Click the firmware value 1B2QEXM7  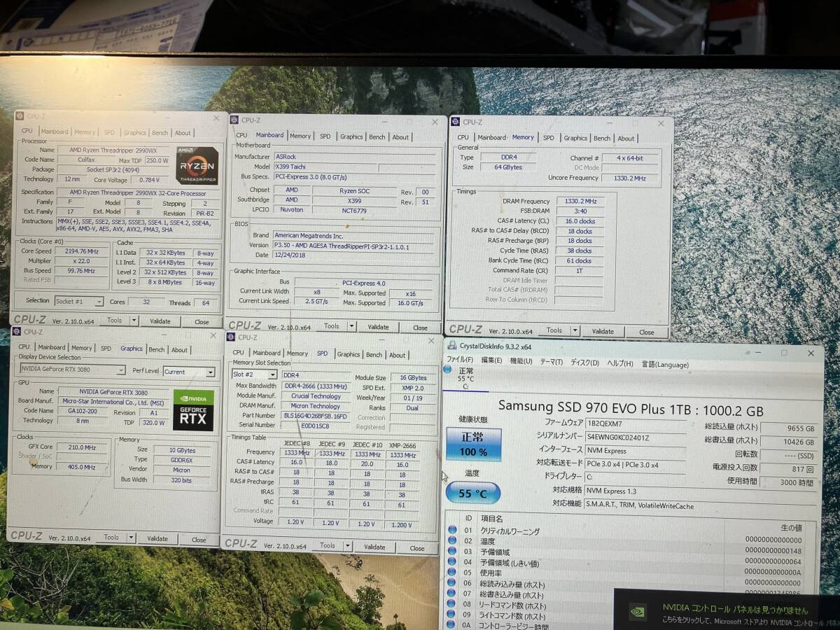636,423
